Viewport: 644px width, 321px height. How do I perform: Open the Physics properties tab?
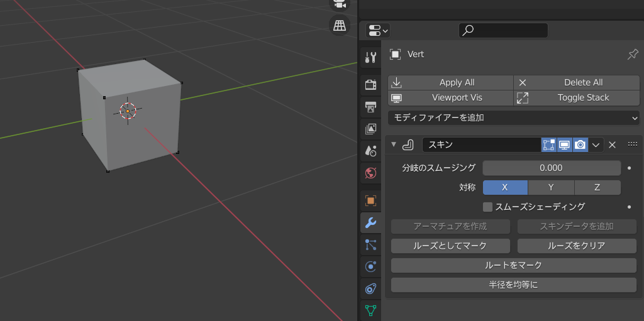click(x=370, y=267)
